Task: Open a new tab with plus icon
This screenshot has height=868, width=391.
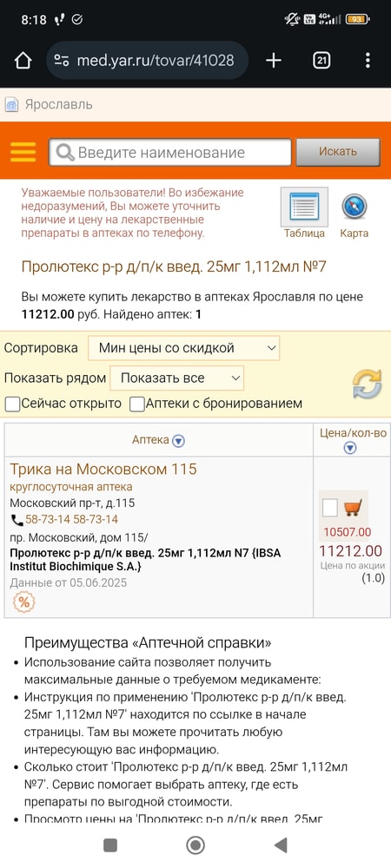Action: coord(274,61)
